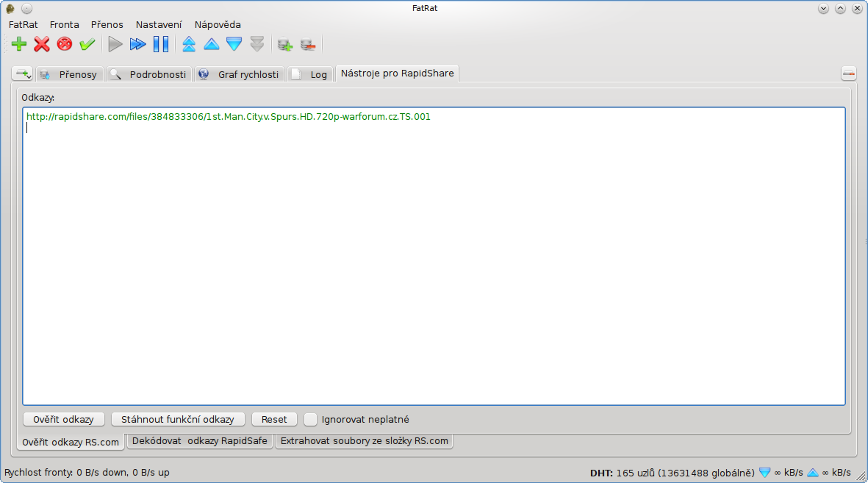Move transfer to top with double-up arrow
Image resolution: width=868 pixels, height=483 pixels.
[x=189, y=44]
